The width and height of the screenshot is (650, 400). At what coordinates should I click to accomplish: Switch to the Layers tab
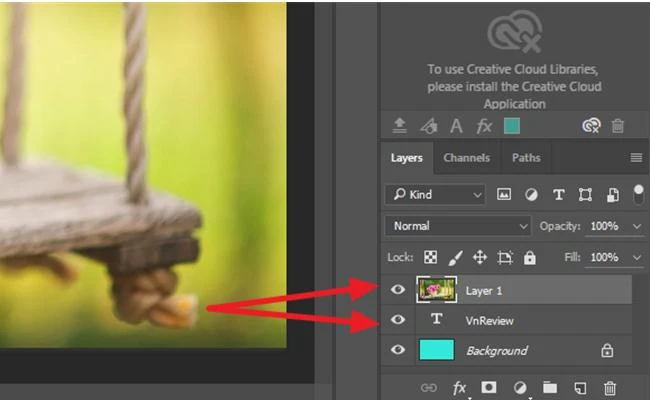click(406, 158)
